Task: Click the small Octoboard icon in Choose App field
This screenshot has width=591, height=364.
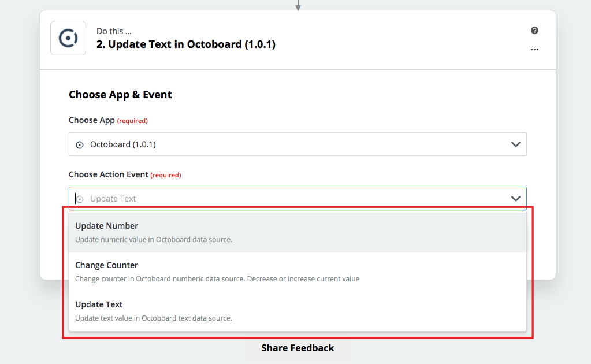Action: tap(80, 144)
